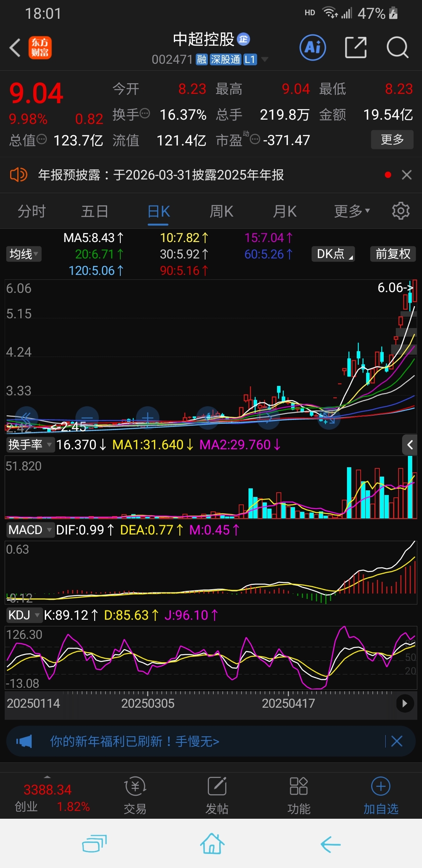Pan the K-line chart right
This screenshot has width=422, height=868.
click(x=268, y=418)
